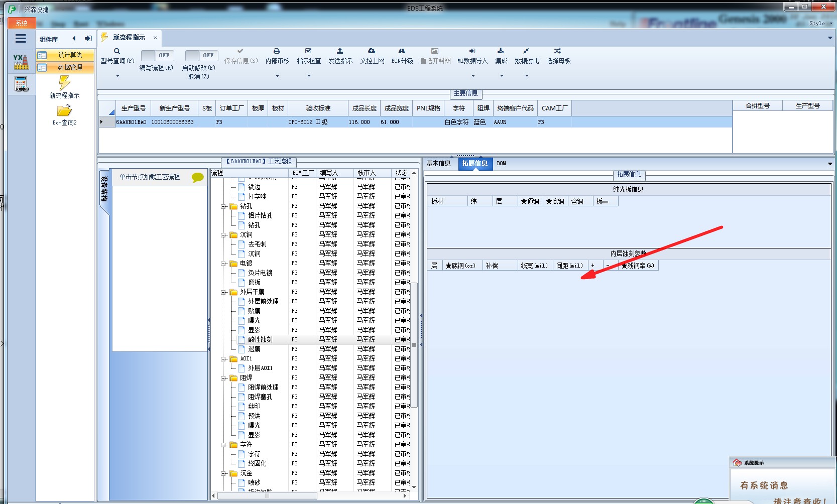Select the 外层AOI1 process step
The image size is (837, 504).
coord(260,368)
